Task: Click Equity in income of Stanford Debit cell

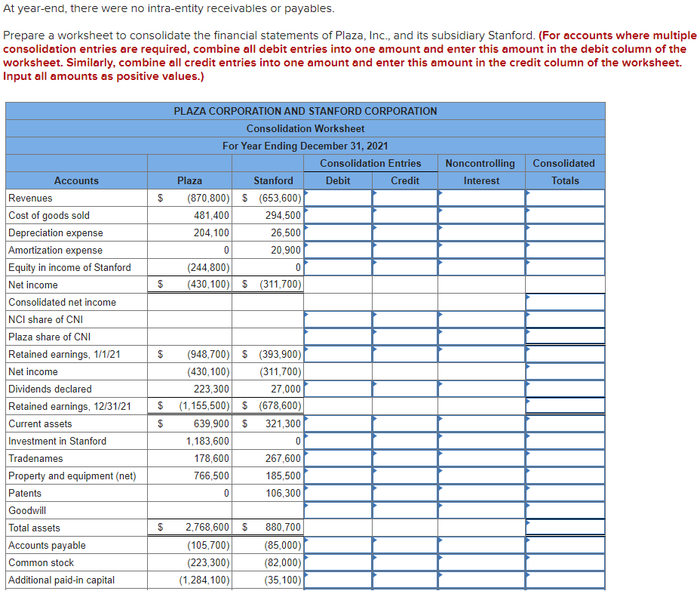Action: (x=338, y=268)
